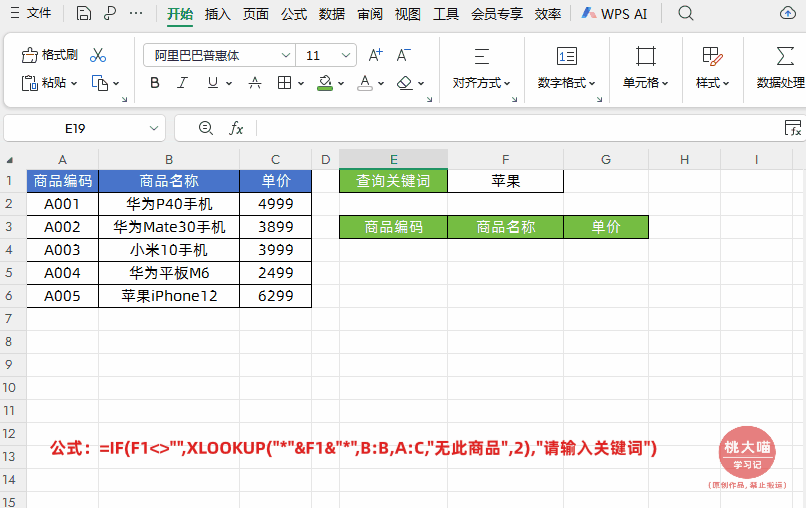
Task: Expand underline style dropdown arrow
Action: coord(229,83)
